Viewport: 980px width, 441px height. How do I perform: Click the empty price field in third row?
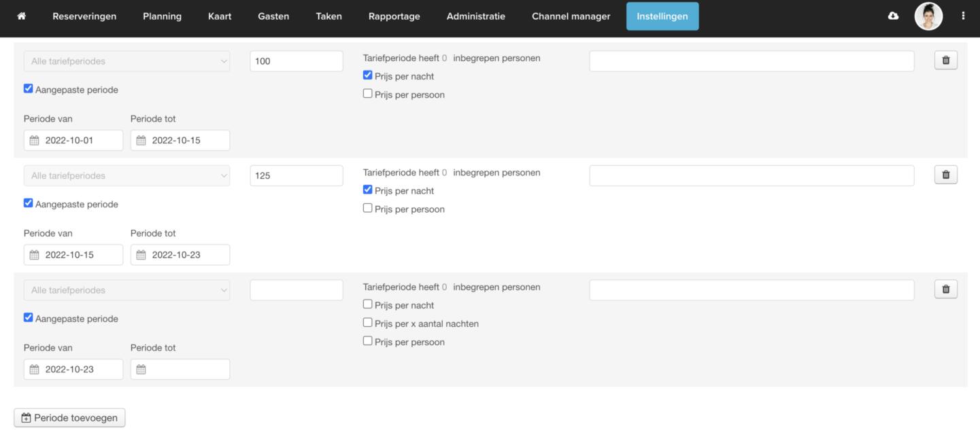tap(296, 290)
